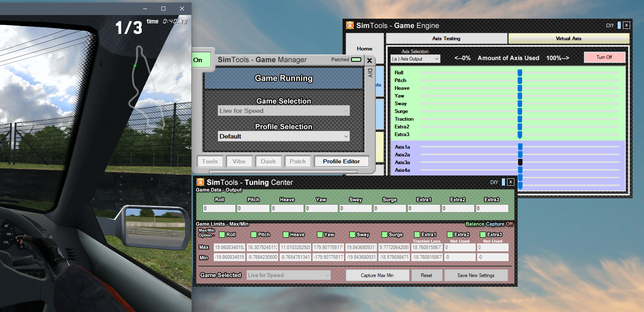Click the Traction axis slider handle
Image resolution: width=644 pixels, height=312 pixels.
[x=520, y=119]
